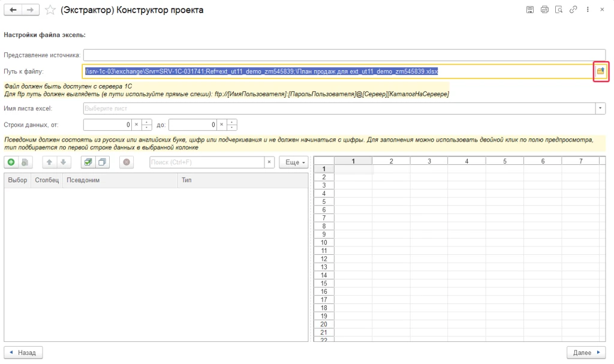Open the three-dot more options menu

click(x=587, y=10)
